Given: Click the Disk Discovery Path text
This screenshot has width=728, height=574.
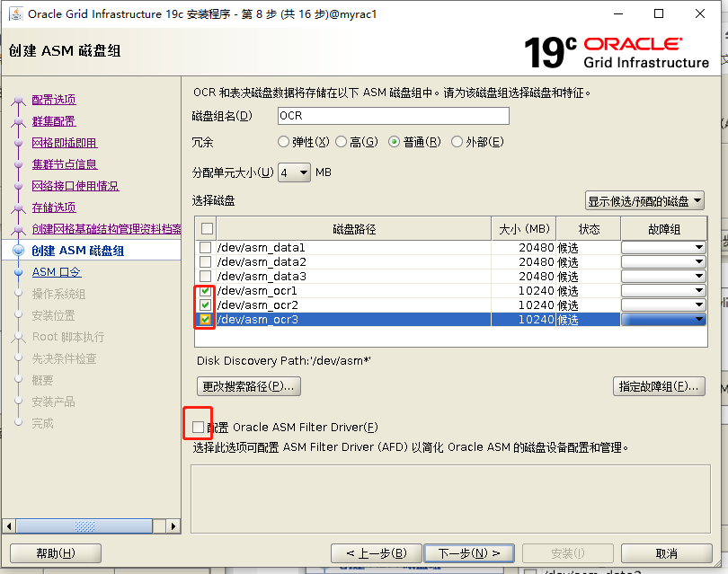Looking at the screenshot, I should point(284,360).
